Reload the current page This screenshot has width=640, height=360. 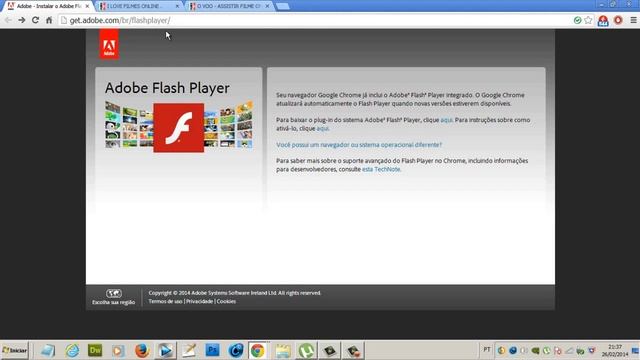36,20
